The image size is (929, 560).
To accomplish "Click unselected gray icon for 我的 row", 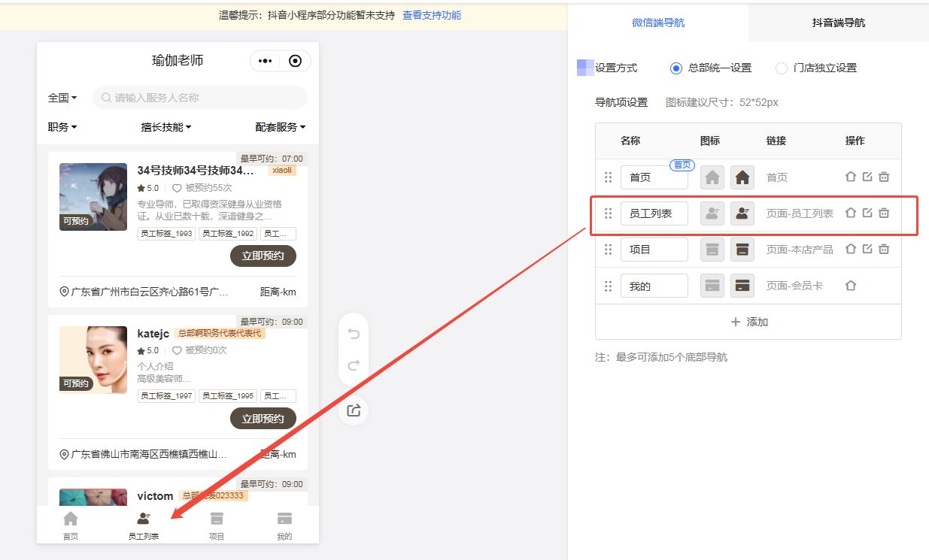I will pyautogui.click(x=712, y=286).
